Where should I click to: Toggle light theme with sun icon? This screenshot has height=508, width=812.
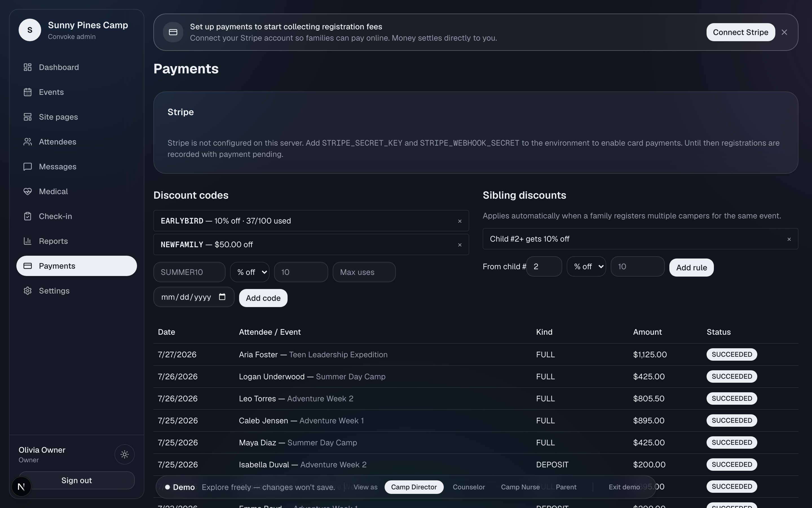[125, 454]
